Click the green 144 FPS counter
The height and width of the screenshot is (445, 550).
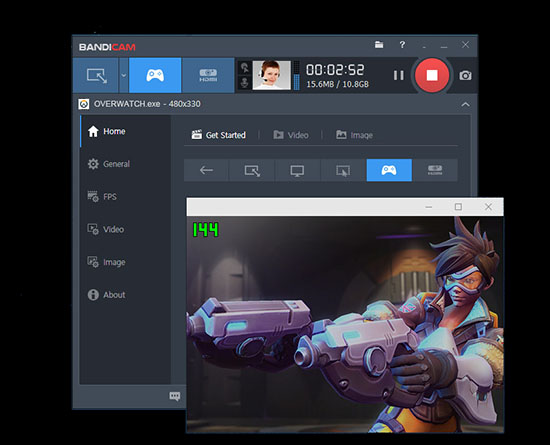tap(206, 230)
